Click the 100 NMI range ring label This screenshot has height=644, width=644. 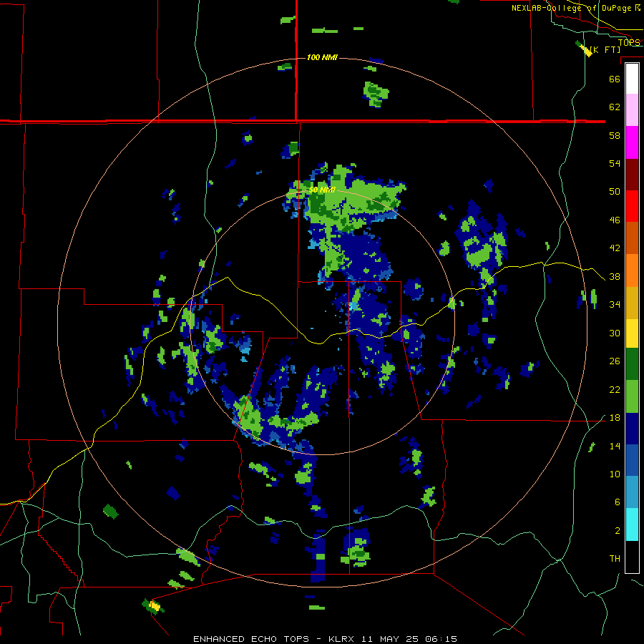pyautogui.click(x=322, y=57)
